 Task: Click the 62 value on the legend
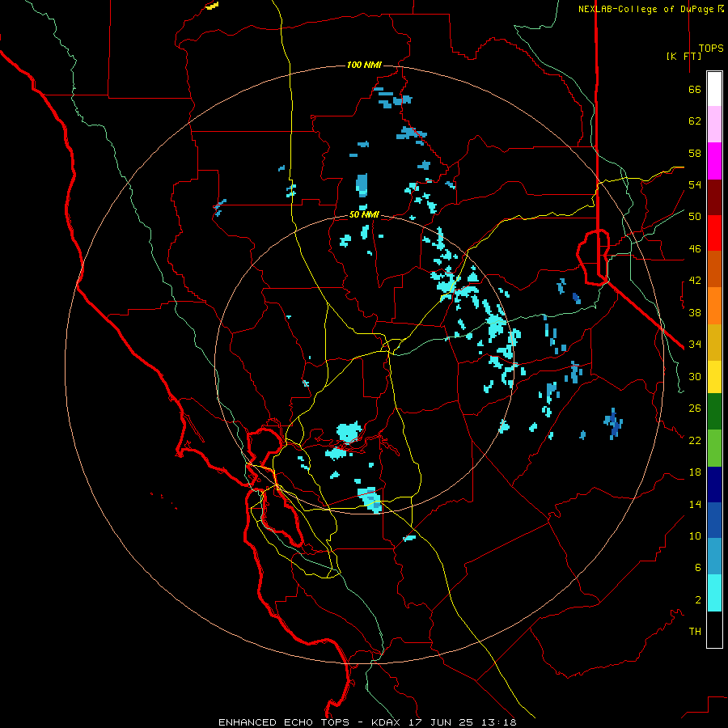tap(695, 121)
